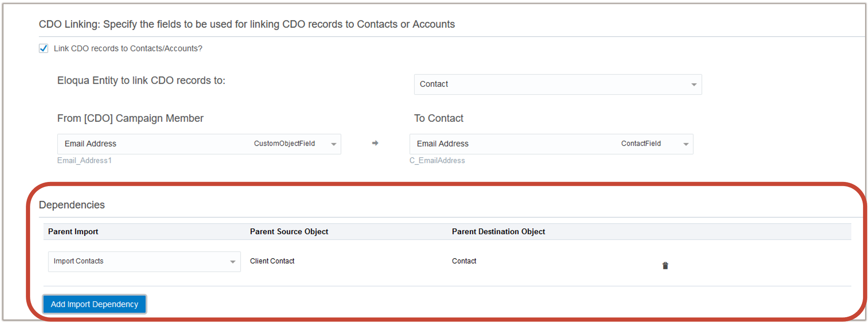
Task: Click the Eloqua Entity to link label
Action: [x=141, y=81]
